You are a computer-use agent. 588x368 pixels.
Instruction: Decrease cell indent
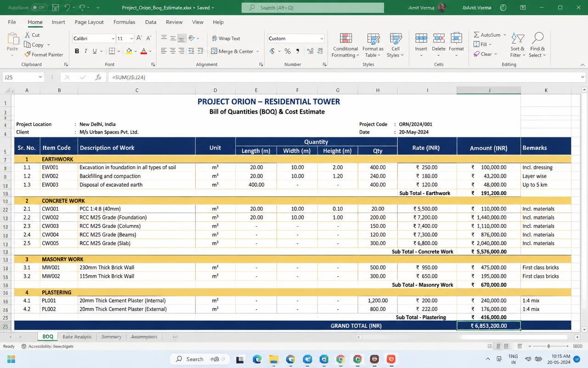(x=191, y=51)
